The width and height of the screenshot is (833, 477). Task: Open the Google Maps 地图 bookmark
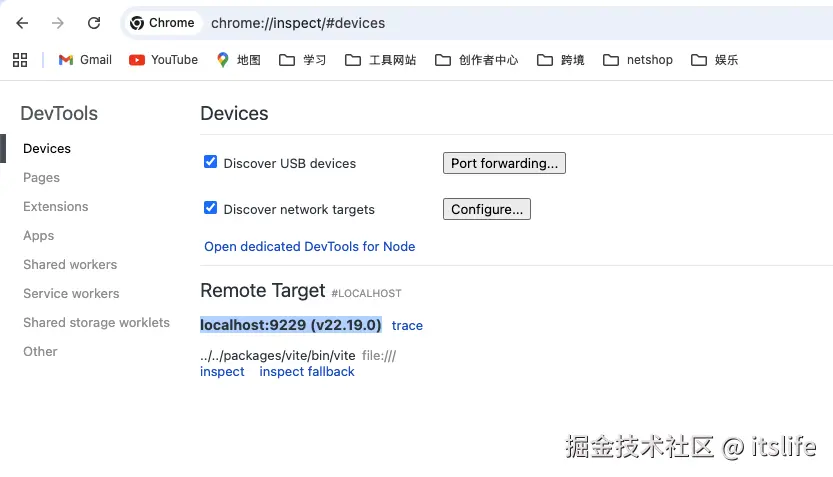(x=238, y=60)
